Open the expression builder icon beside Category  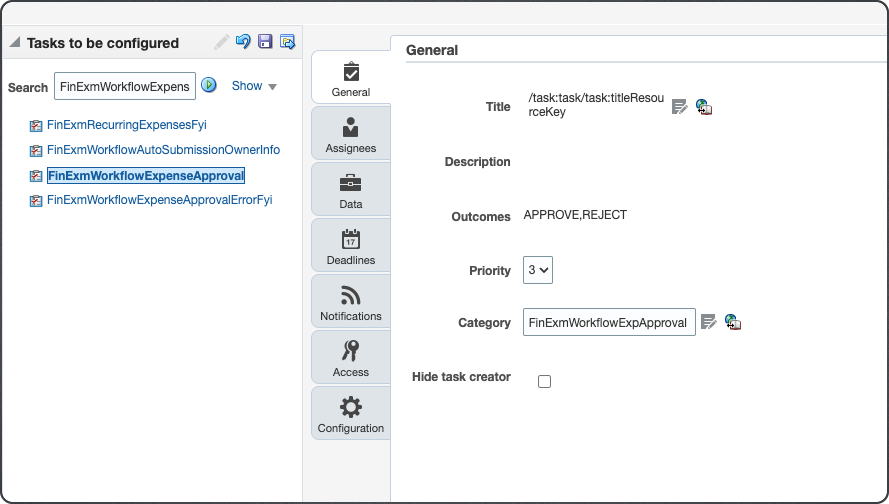pyautogui.click(x=709, y=322)
